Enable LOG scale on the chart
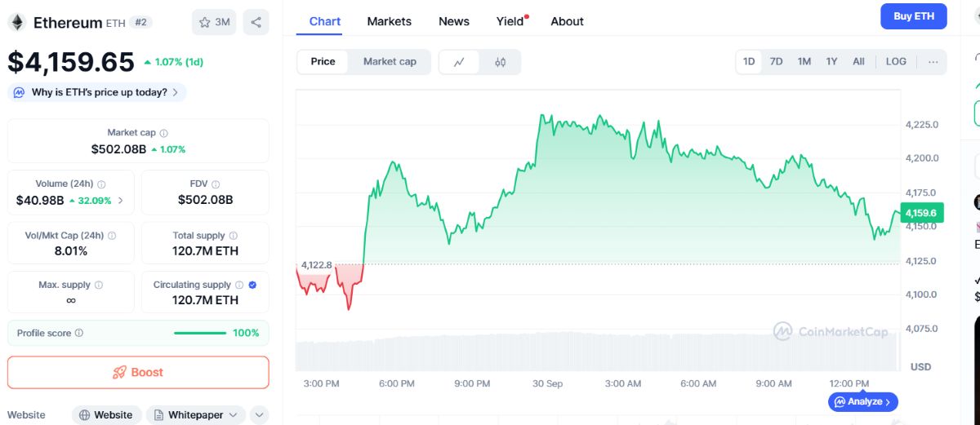 click(896, 61)
